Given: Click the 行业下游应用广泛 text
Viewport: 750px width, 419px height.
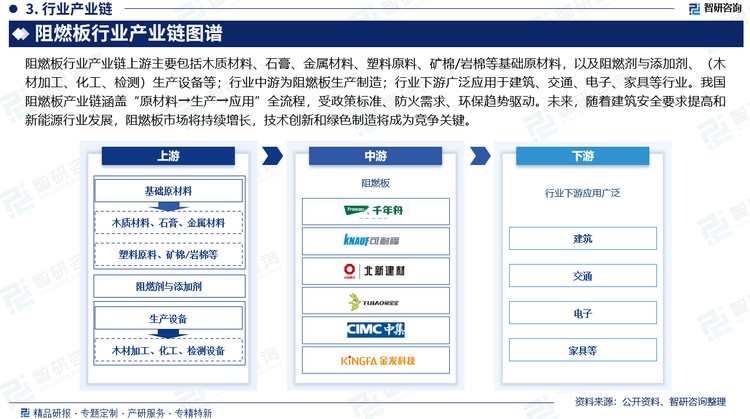Looking at the screenshot, I should click(x=583, y=193).
